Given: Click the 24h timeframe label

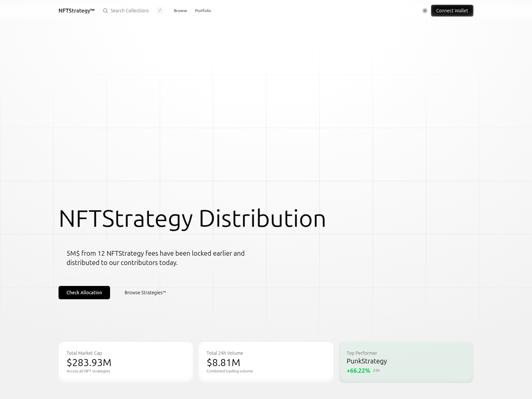Looking at the screenshot, I should 376,370.
